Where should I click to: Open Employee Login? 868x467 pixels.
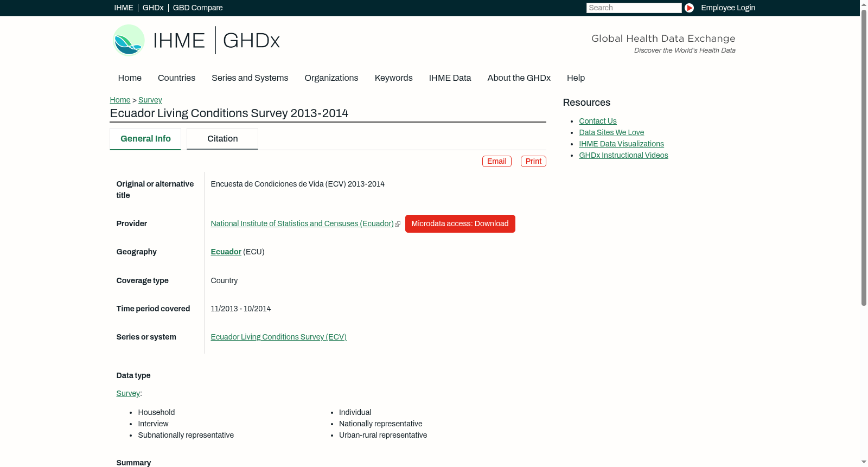click(x=728, y=8)
